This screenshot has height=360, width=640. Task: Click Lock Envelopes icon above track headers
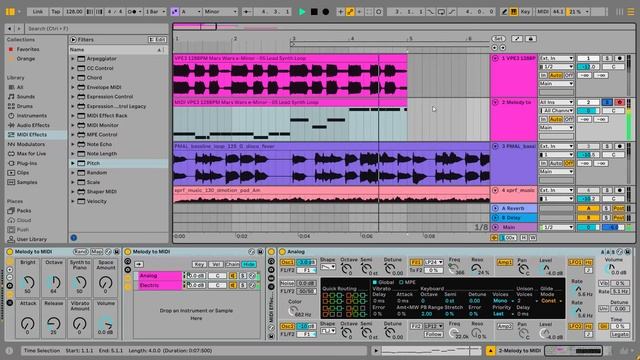(530, 39)
